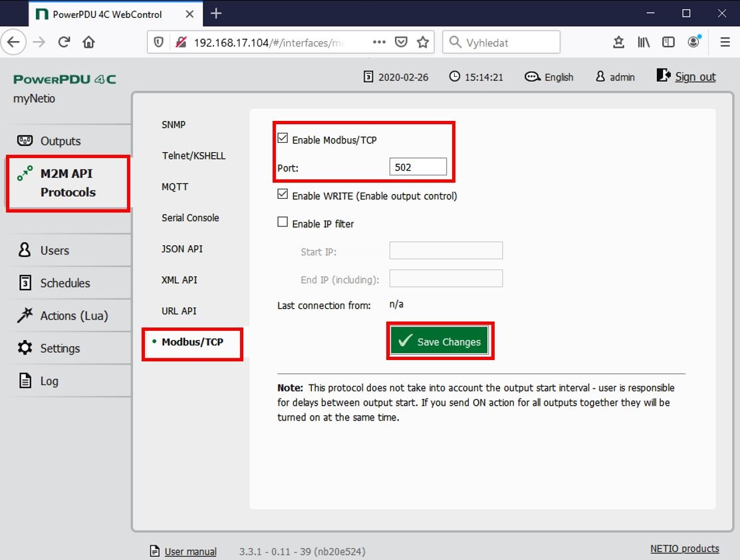The image size is (740, 560).
Task: Click the browser Back arrow
Action: pos(13,43)
